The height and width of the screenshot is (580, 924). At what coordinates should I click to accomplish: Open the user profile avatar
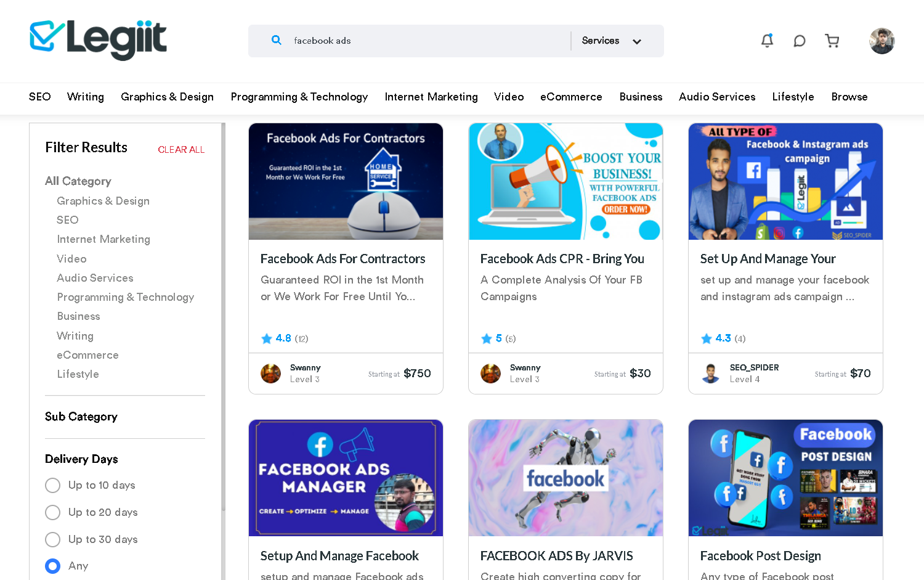pos(882,41)
